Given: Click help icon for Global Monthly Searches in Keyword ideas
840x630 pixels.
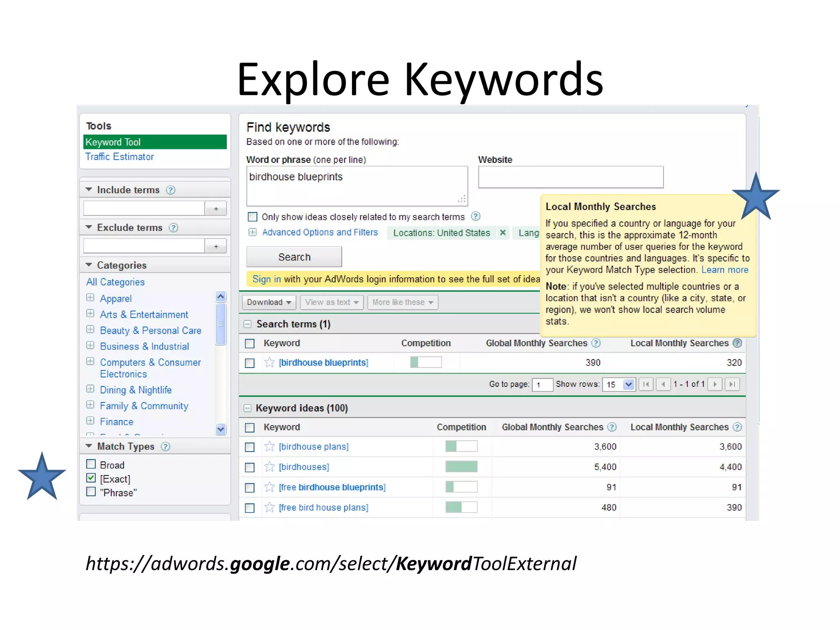Looking at the screenshot, I should pos(612,427).
